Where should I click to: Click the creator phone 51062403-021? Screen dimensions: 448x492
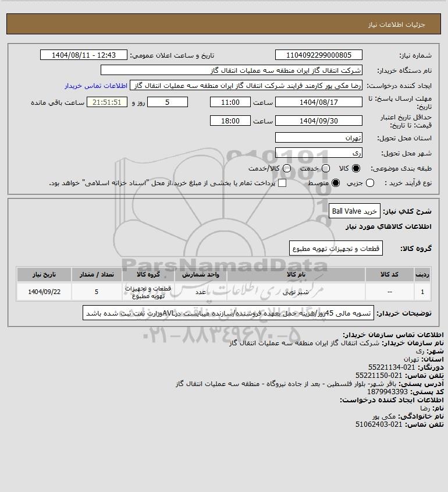tap(379, 424)
